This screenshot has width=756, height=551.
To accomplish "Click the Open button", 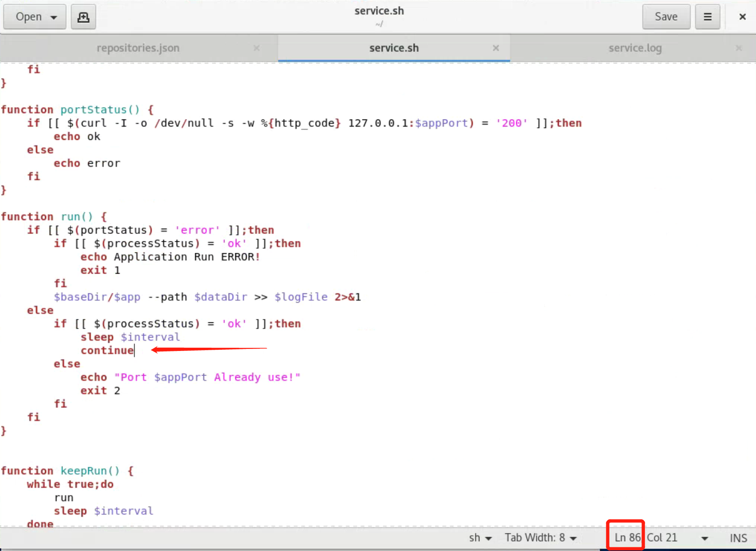I will tap(29, 17).
